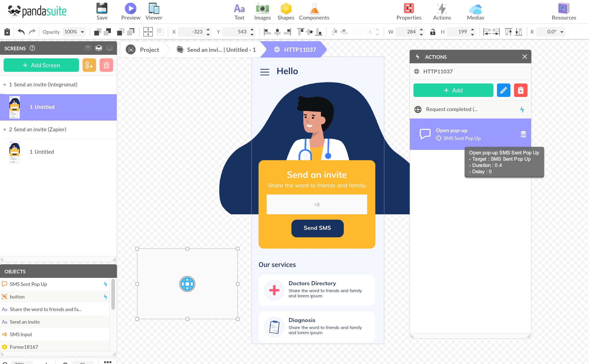589x364 pixels.
Task: Open Preview with the play icon
Action: point(130,9)
